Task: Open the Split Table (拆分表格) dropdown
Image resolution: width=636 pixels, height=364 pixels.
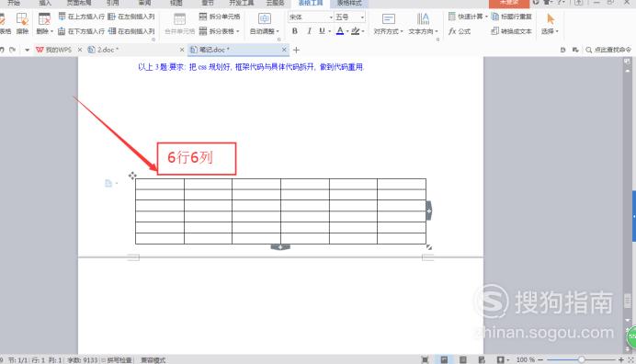Action: [x=220, y=31]
